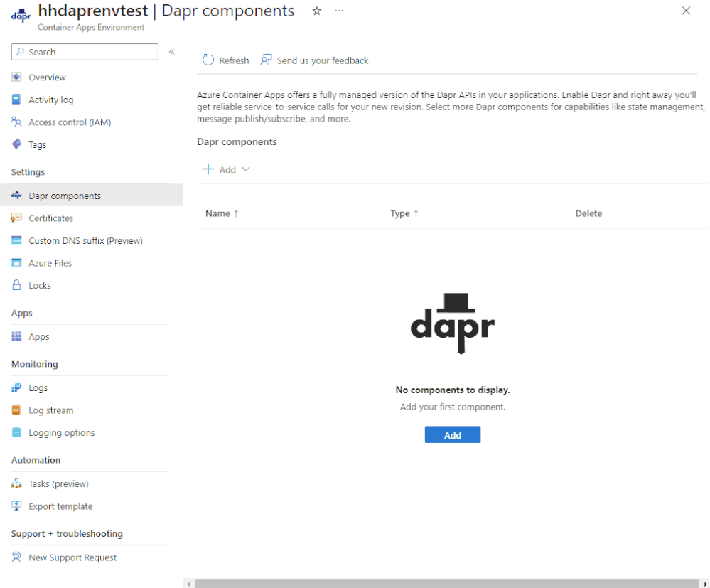Click the Export template icon
This screenshot has height=588, width=710.
(17, 506)
